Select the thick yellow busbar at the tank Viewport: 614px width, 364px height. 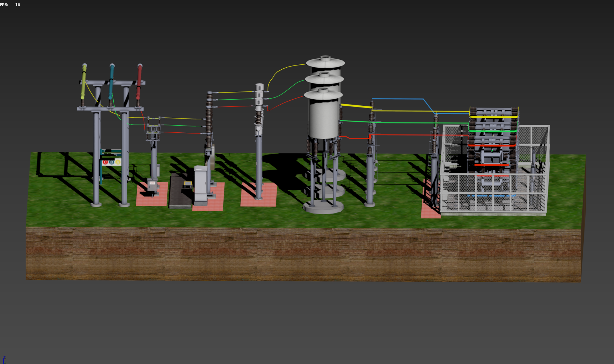pyautogui.click(x=356, y=106)
